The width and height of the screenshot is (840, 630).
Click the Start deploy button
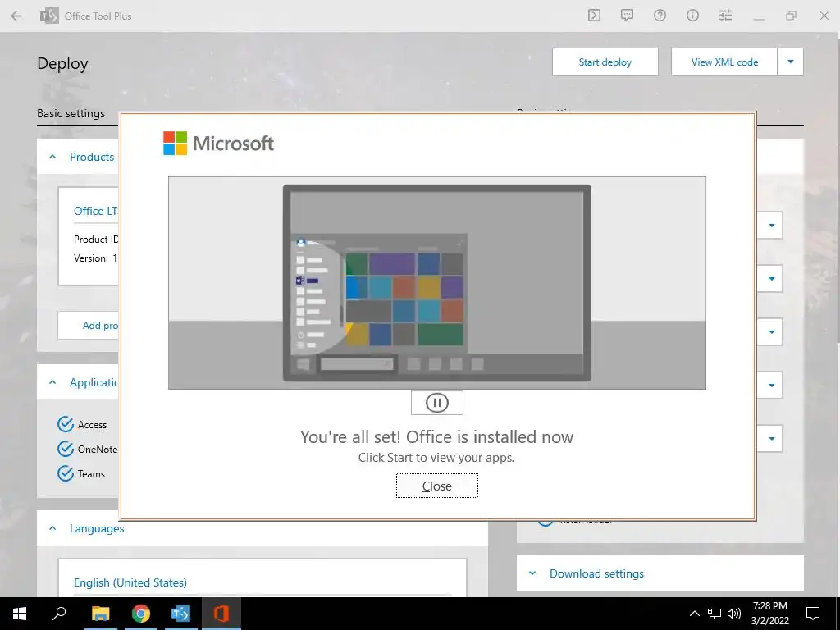(605, 62)
